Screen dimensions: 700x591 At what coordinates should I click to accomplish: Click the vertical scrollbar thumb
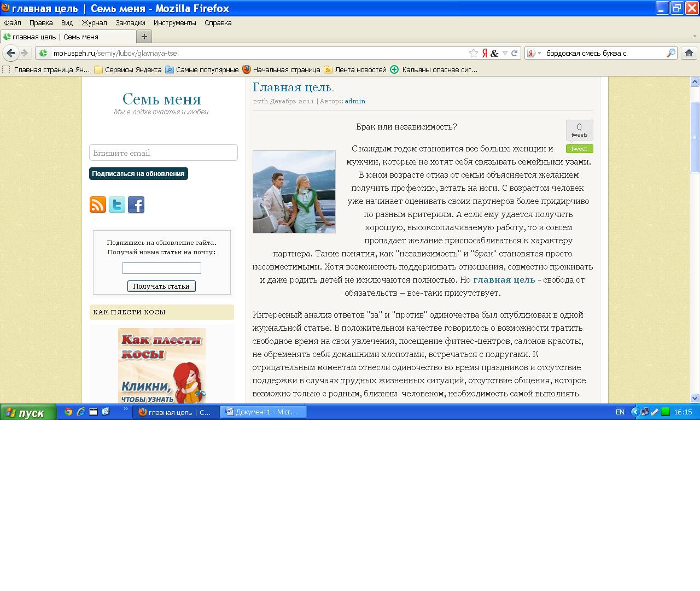(x=695, y=137)
